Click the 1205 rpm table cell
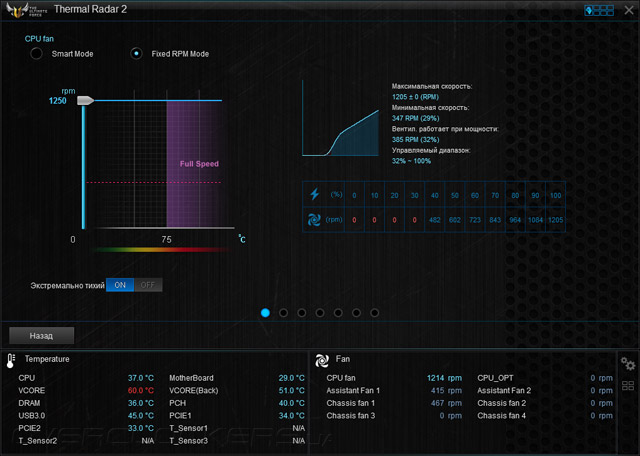Viewport: 640px width, 456px height. pyautogui.click(x=556, y=220)
